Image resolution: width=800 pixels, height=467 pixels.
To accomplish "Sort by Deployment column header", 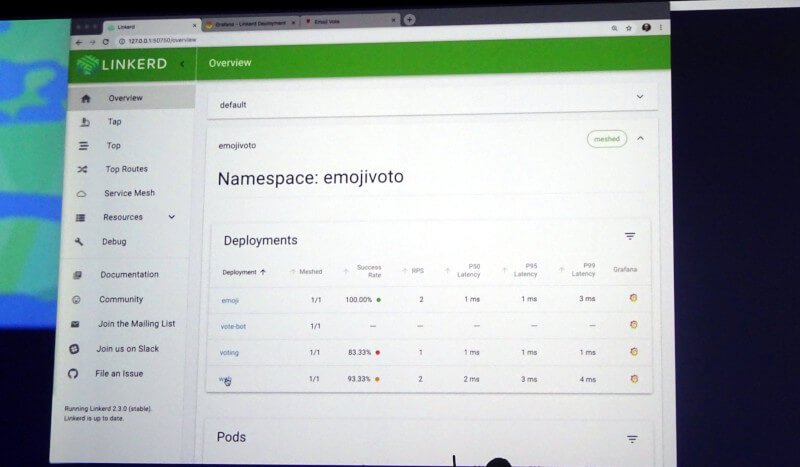I will click(244, 272).
